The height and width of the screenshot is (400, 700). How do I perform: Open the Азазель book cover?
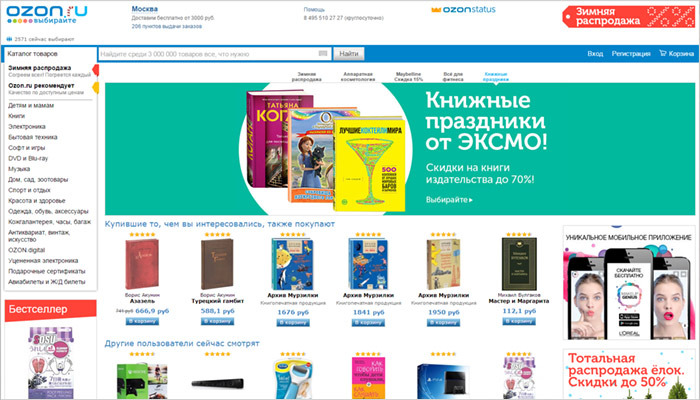coord(142,264)
